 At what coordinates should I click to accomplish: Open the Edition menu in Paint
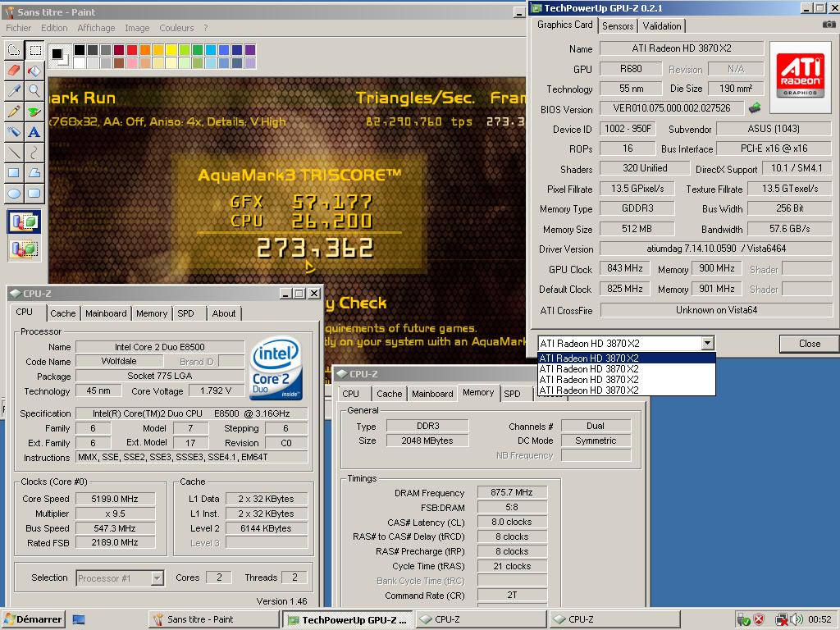(54, 28)
